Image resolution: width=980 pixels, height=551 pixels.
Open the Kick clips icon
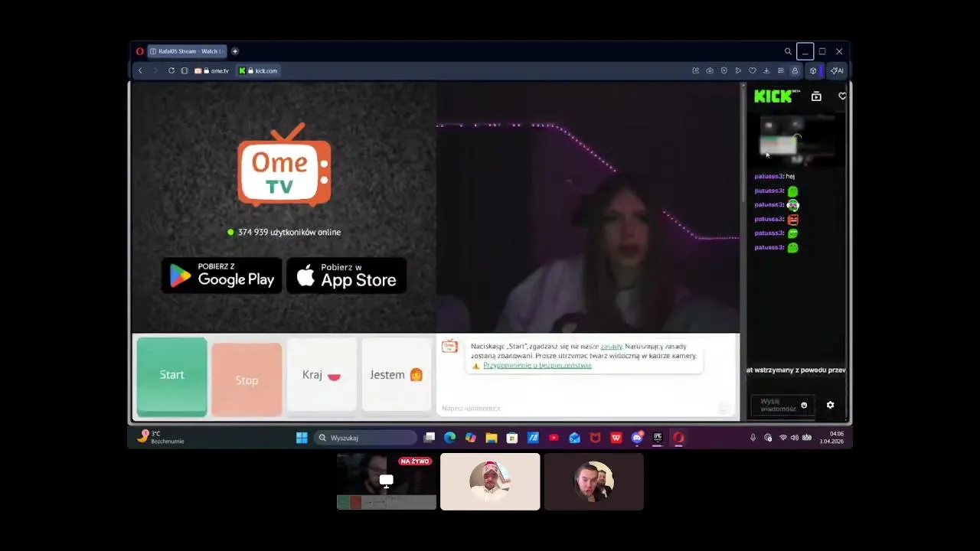pyautogui.click(x=816, y=96)
